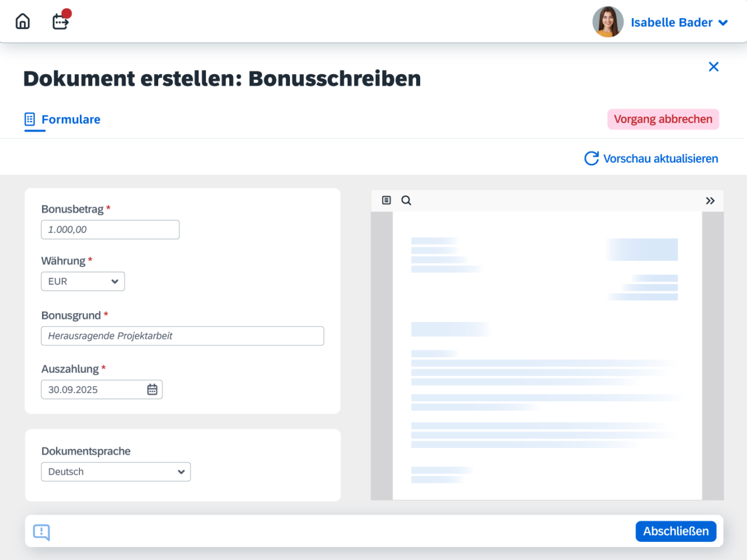Click the home icon in the top bar
747x560 pixels.
(22, 21)
